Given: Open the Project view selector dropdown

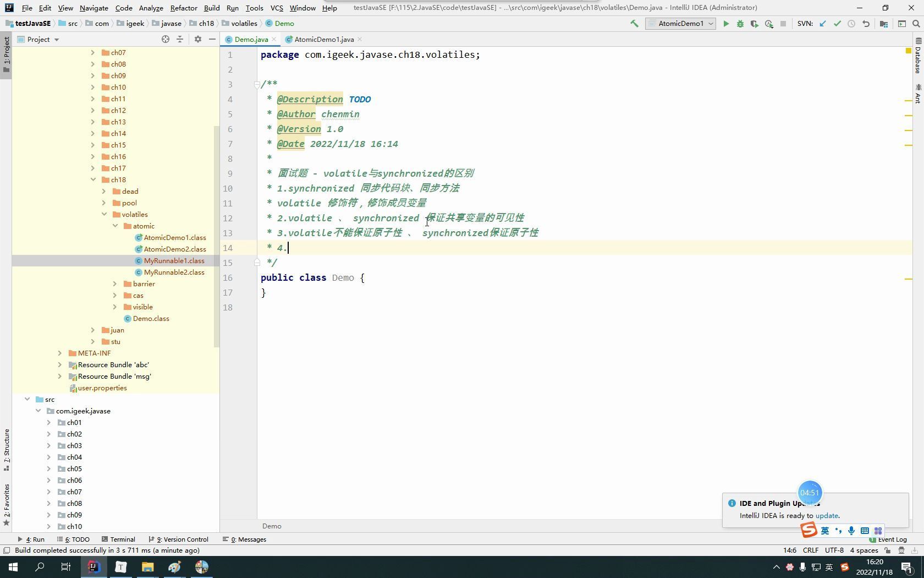Looking at the screenshot, I should [38, 39].
